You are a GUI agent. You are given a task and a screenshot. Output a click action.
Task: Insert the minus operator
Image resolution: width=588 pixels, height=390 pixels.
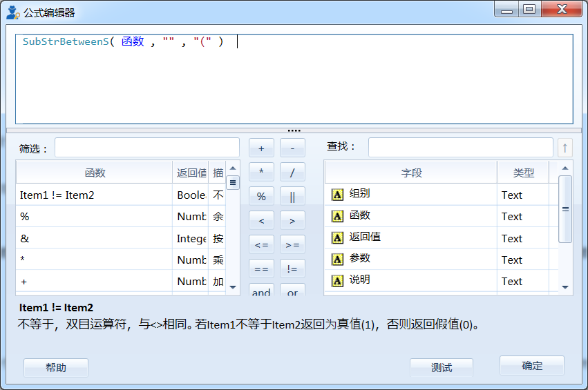coord(292,148)
